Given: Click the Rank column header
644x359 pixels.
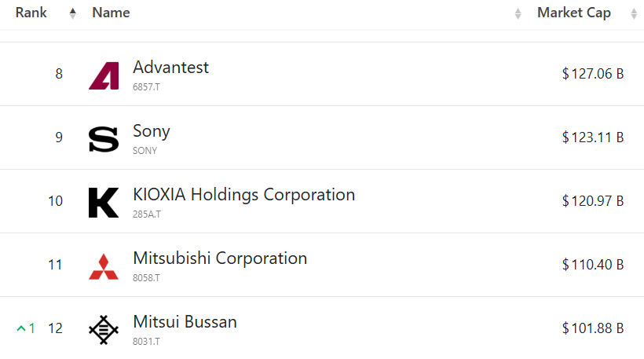Looking at the screenshot, I should (x=31, y=13).
